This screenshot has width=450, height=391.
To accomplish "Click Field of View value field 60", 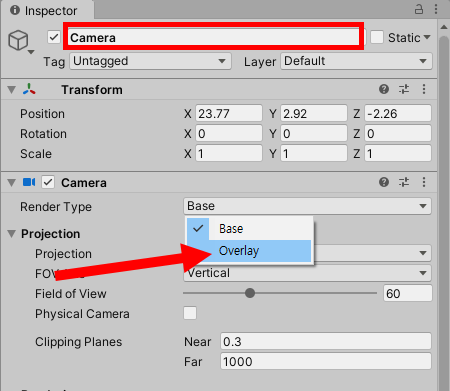I will click(408, 293).
